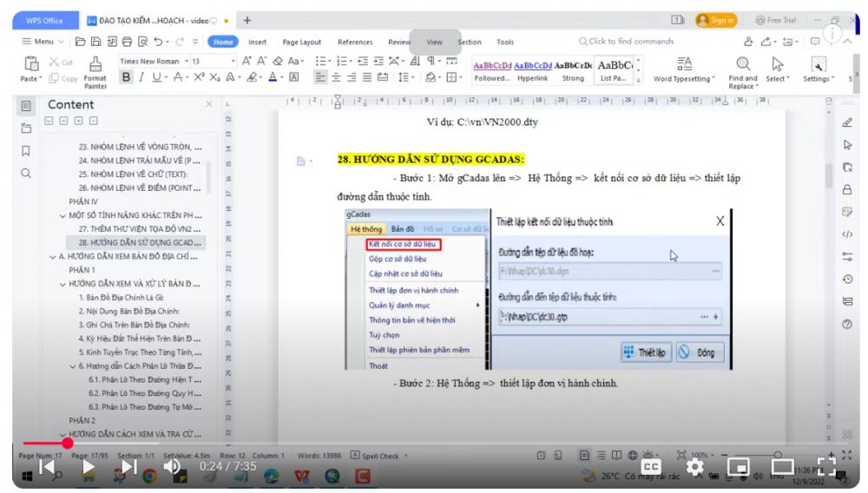Image resolution: width=868 pixels, height=493 pixels.
Task: Open the Page Layout ribbon tab
Action: (301, 42)
